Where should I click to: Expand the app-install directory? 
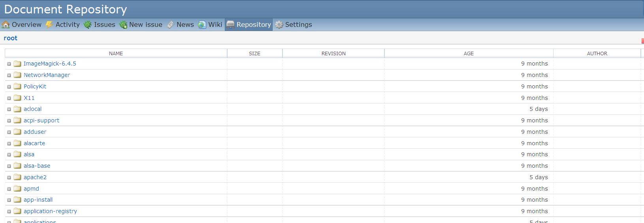(9, 200)
